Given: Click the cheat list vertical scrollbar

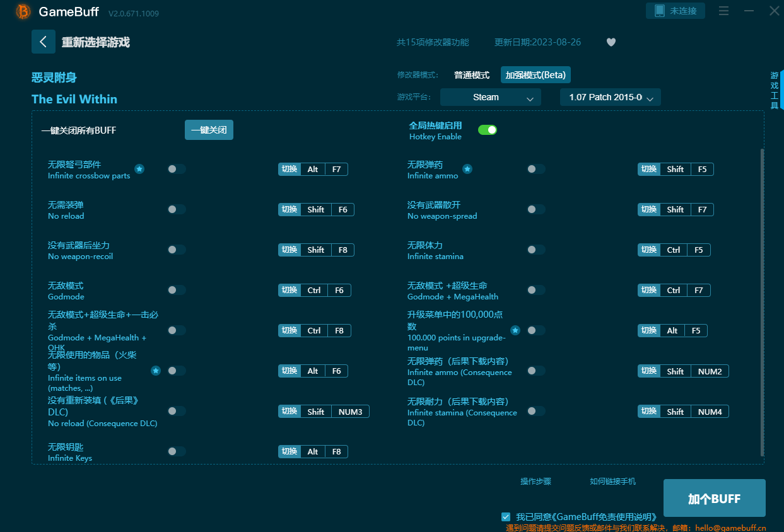Looking at the screenshot, I should pos(762,303).
